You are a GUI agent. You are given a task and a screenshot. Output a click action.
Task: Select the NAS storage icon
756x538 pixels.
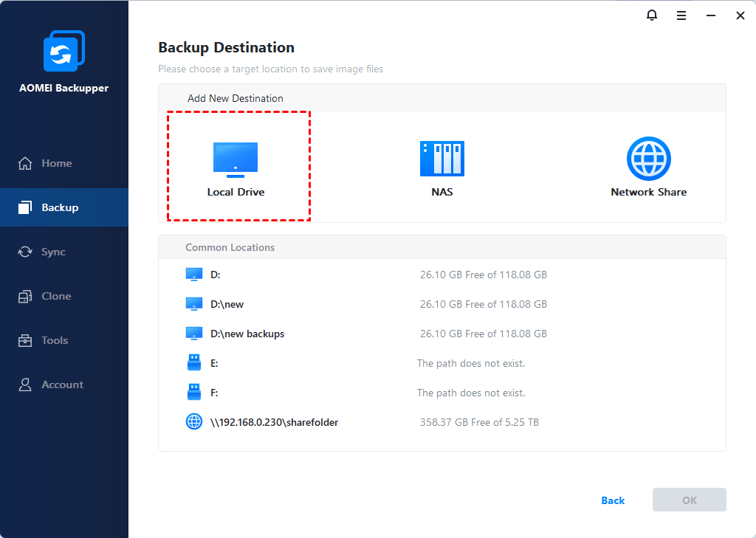coord(441,159)
